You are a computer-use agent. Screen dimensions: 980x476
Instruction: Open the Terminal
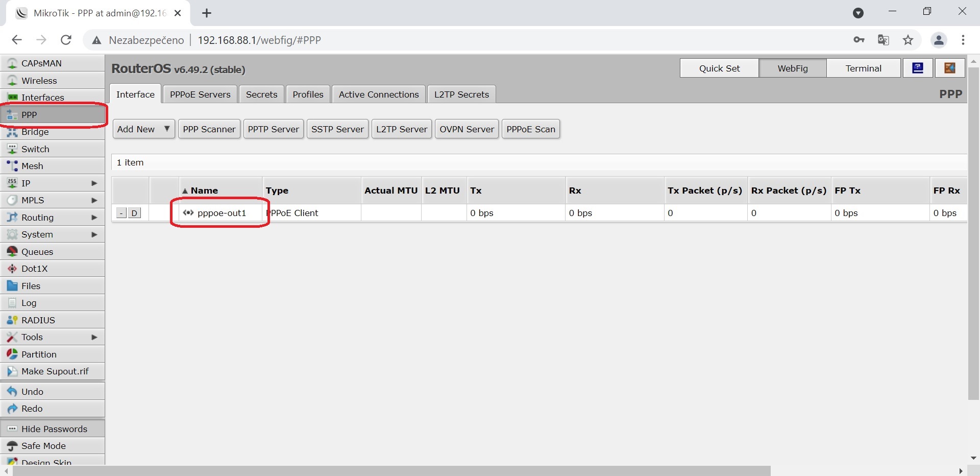point(864,68)
